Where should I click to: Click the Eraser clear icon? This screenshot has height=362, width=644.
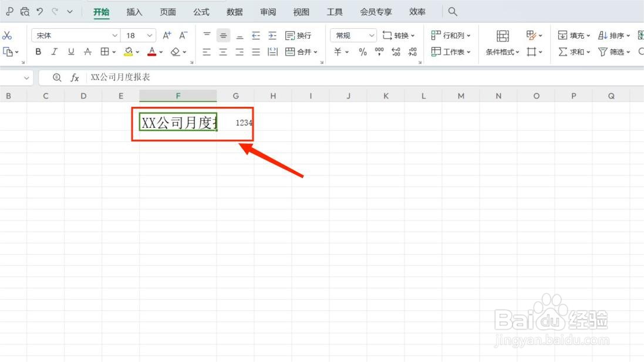(x=176, y=52)
